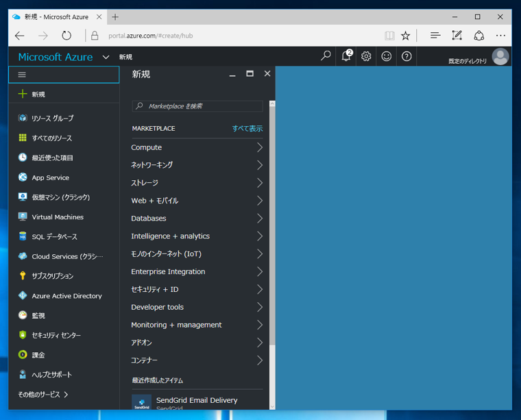Screen dimensions: 521x420
Task: Click the Marketplace search field
Action: pyautogui.click(x=197, y=106)
